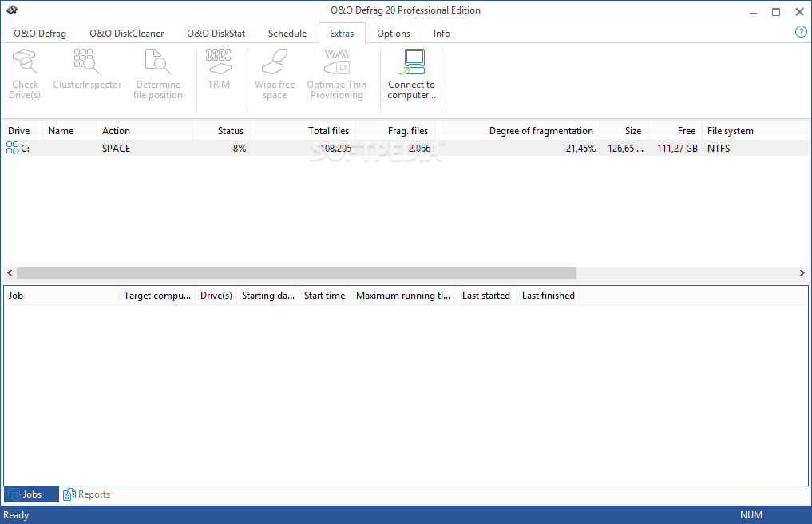The image size is (812, 524).
Task: Click the horizontal scrollbar thumb
Action: (296, 272)
